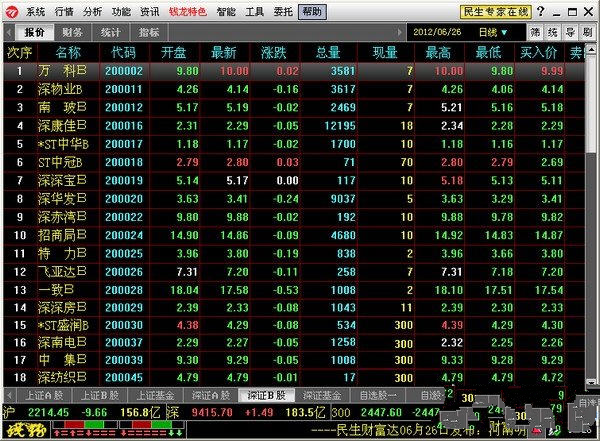Sort by the 买入价 column header

click(x=539, y=52)
